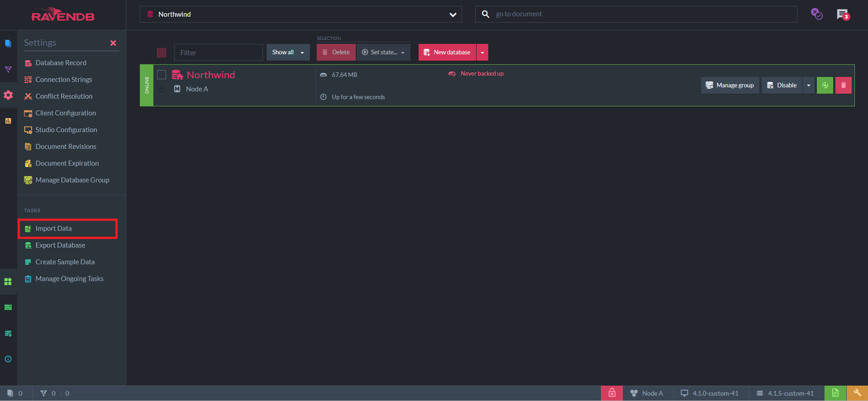Screen dimensions: 868x401
Task: Open the Documents sidebar icon
Action: tap(8, 43)
